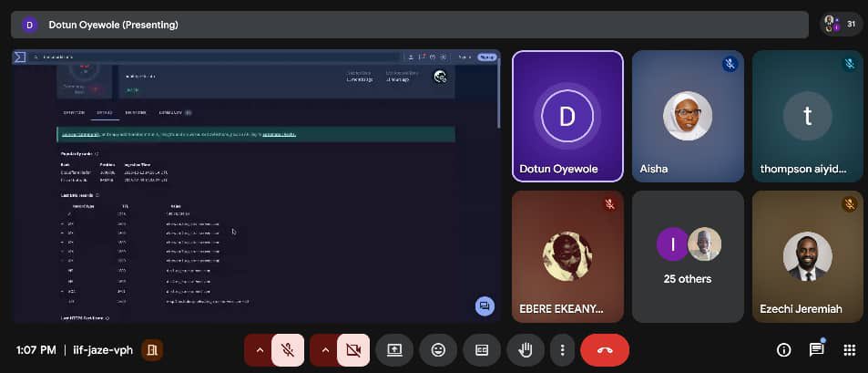Click the blue floating chat bubble in presentation
This screenshot has height=373, width=868.
485,306
